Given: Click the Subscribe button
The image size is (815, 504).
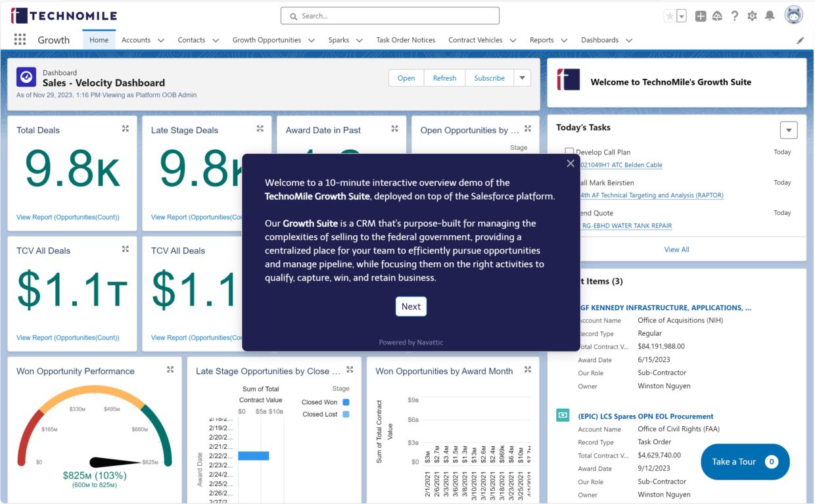Looking at the screenshot, I should pos(490,78).
